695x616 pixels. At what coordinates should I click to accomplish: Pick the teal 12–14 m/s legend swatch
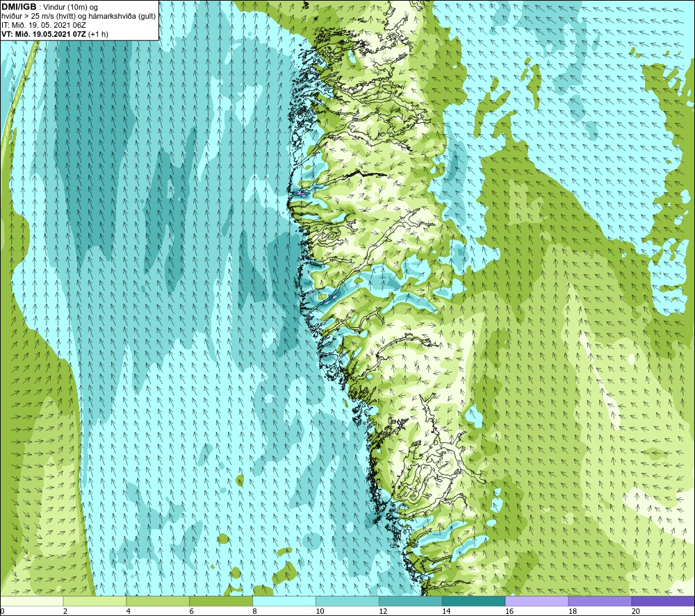pyautogui.click(x=411, y=601)
